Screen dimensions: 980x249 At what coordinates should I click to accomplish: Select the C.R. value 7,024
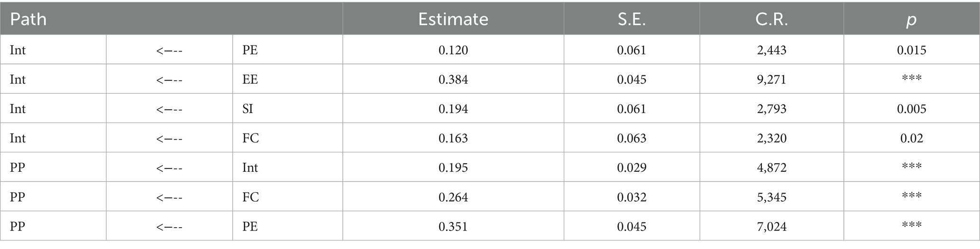771,227
